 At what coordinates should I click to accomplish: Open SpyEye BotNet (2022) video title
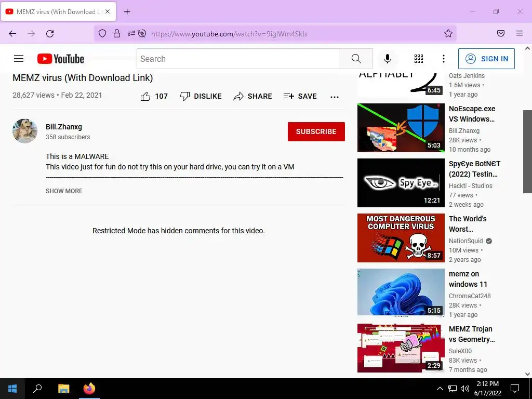point(474,169)
